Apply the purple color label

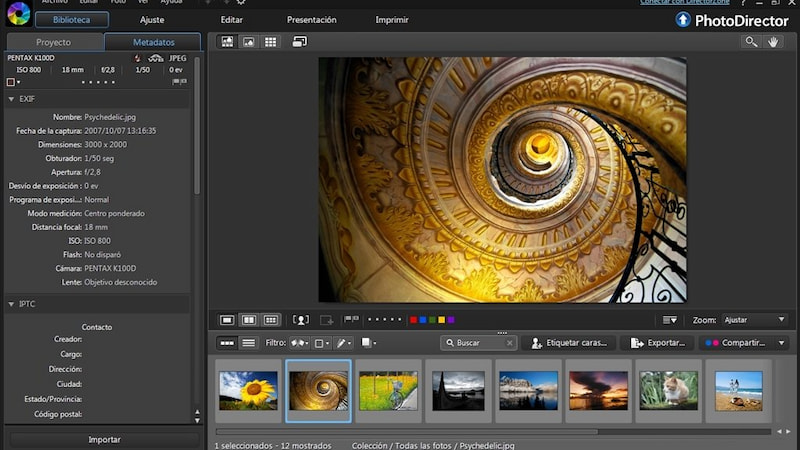(x=451, y=320)
